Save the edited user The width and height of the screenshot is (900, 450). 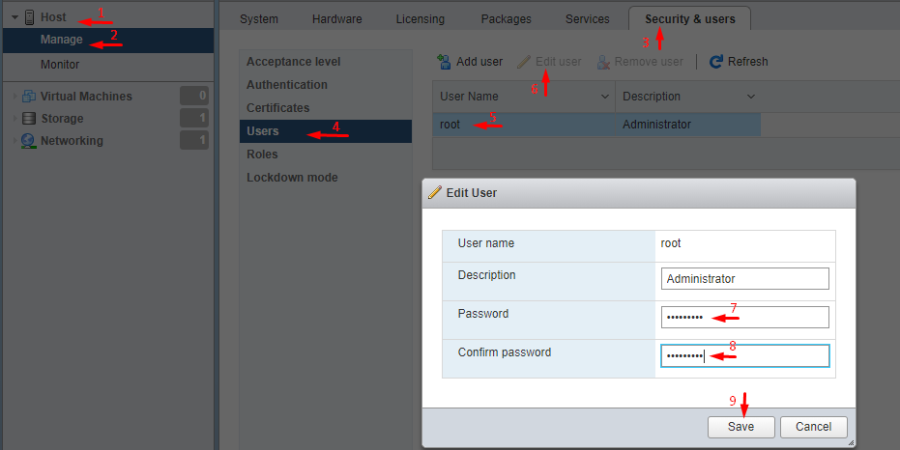point(741,426)
